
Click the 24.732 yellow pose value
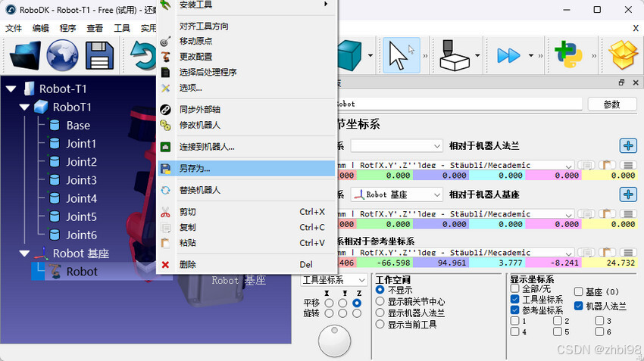pyautogui.click(x=609, y=263)
